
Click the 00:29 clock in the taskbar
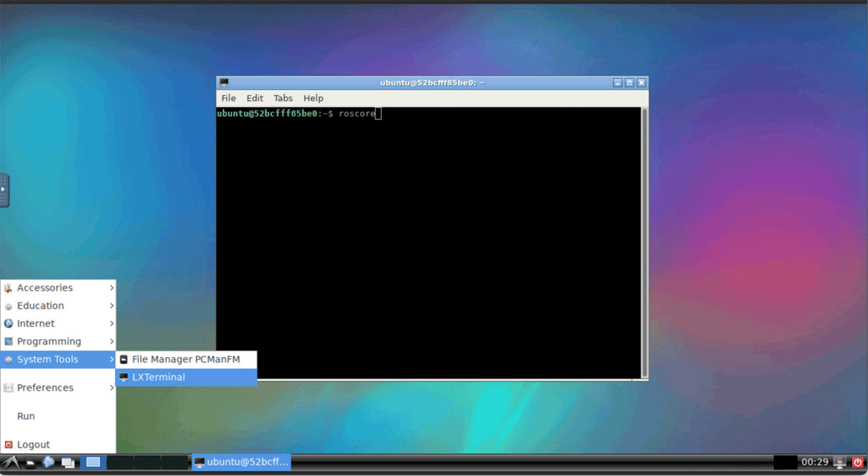click(814, 462)
